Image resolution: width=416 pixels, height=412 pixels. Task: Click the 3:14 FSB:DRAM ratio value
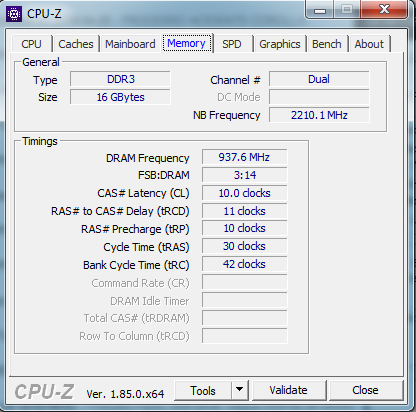pyautogui.click(x=244, y=175)
